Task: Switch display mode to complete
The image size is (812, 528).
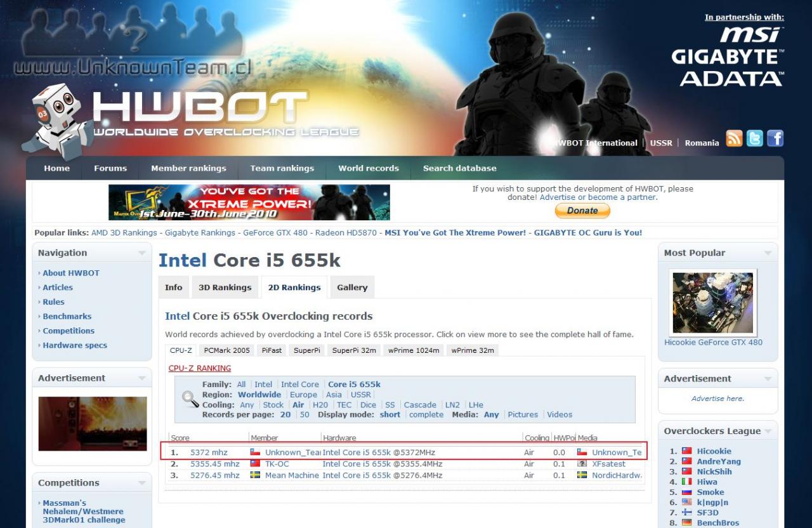Action: coord(426,415)
